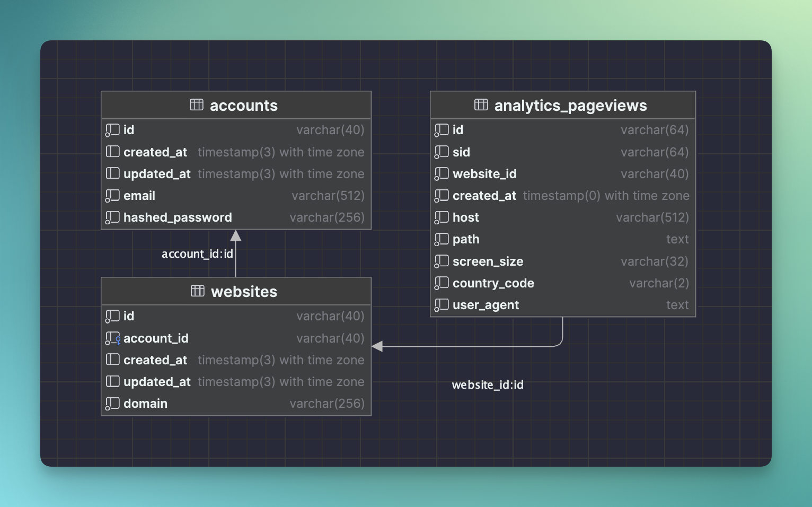
Task: Click the column icon beside path
Action: [442, 240]
